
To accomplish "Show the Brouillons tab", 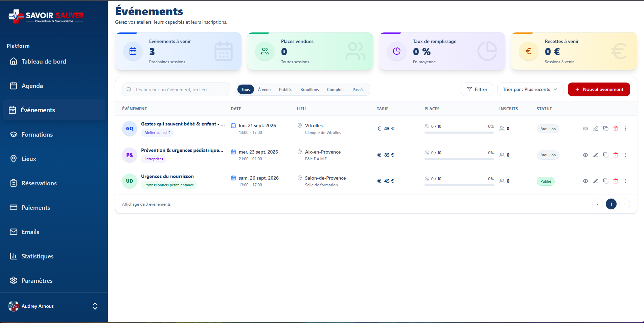I will pos(310,90).
